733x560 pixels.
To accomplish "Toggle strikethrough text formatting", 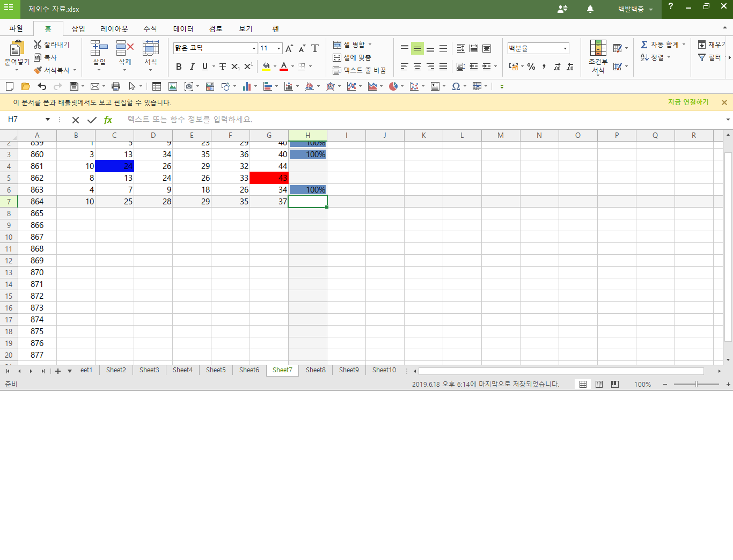I will [x=223, y=67].
